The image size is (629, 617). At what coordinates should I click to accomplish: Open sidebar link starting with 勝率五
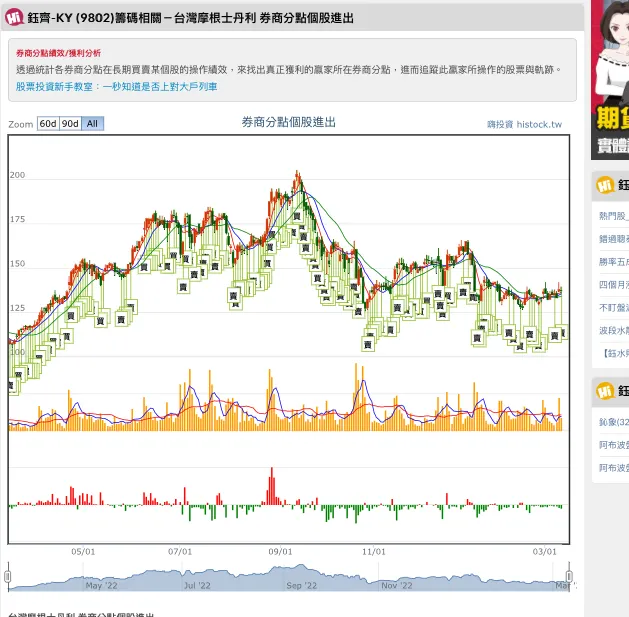614,262
